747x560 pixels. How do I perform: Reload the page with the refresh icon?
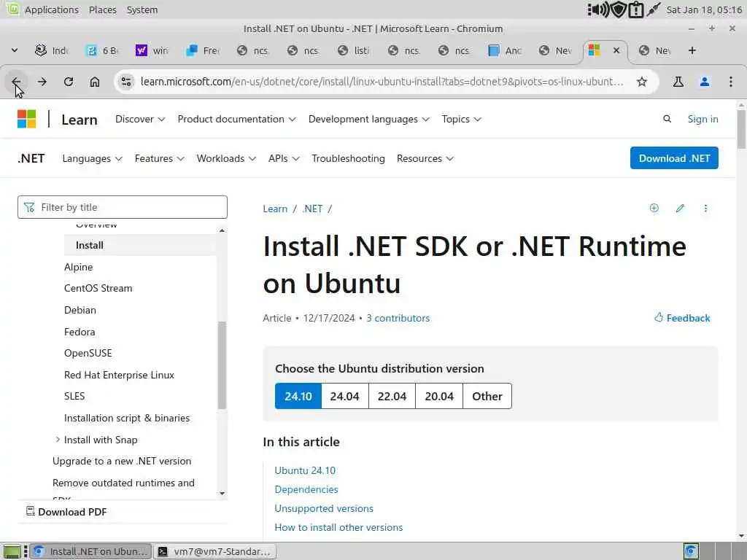tap(69, 82)
